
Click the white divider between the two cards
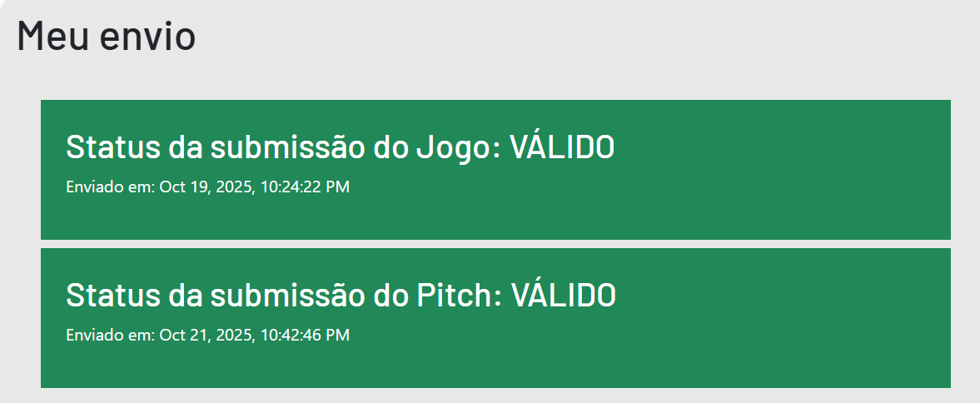point(495,244)
